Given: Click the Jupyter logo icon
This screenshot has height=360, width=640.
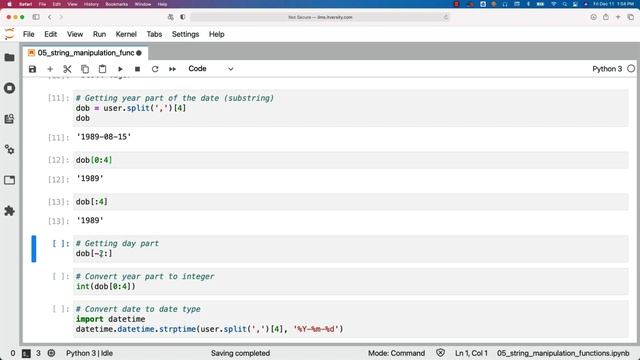Looking at the screenshot, I should pyautogui.click(x=9, y=34).
